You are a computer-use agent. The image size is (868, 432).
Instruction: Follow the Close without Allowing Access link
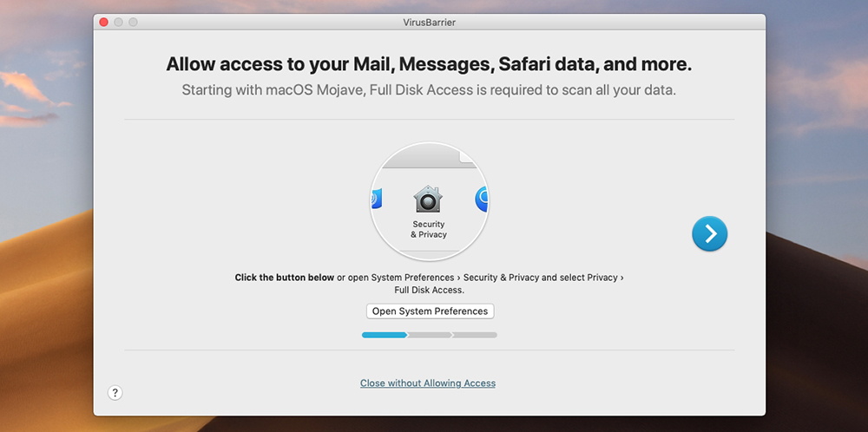(x=428, y=383)
